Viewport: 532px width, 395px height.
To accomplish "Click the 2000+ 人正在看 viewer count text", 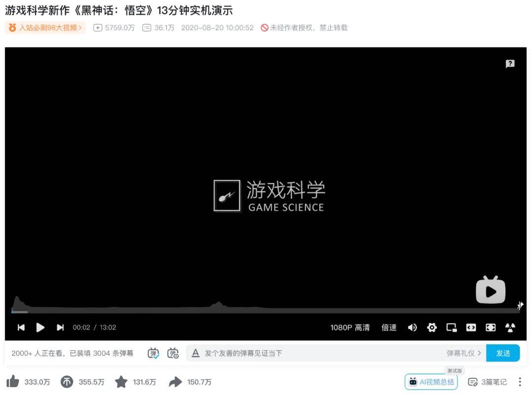I will (37, 353).
